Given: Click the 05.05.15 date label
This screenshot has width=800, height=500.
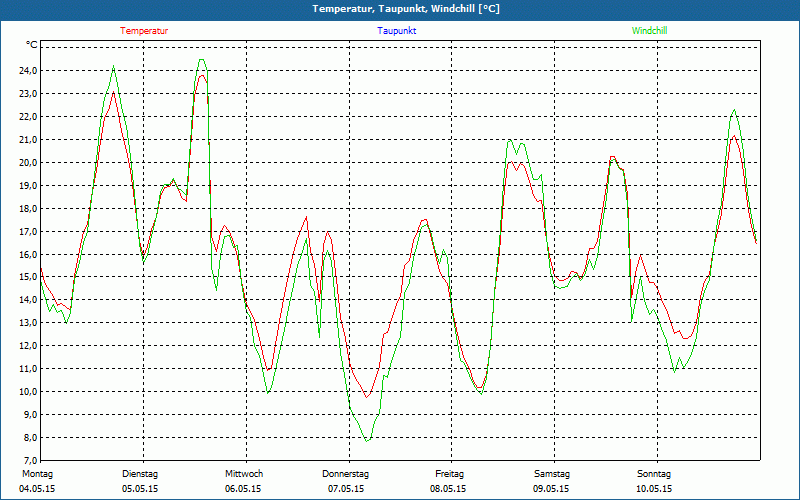Looking at the screenshot, I should 140,489.
